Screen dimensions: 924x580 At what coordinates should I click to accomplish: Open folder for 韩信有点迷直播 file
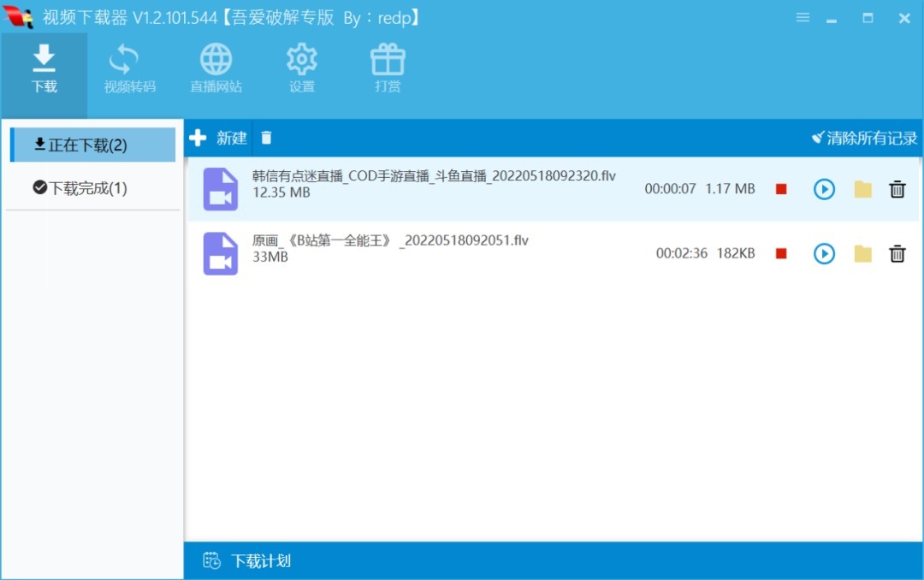point(862,189)
